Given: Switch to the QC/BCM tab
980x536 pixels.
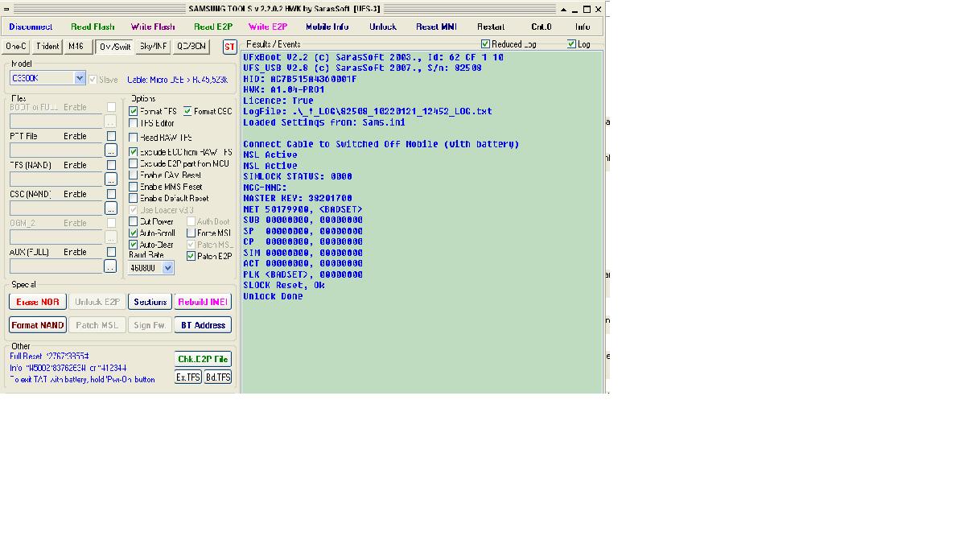Looking at the screenshot, I should [x=191, y=47].
